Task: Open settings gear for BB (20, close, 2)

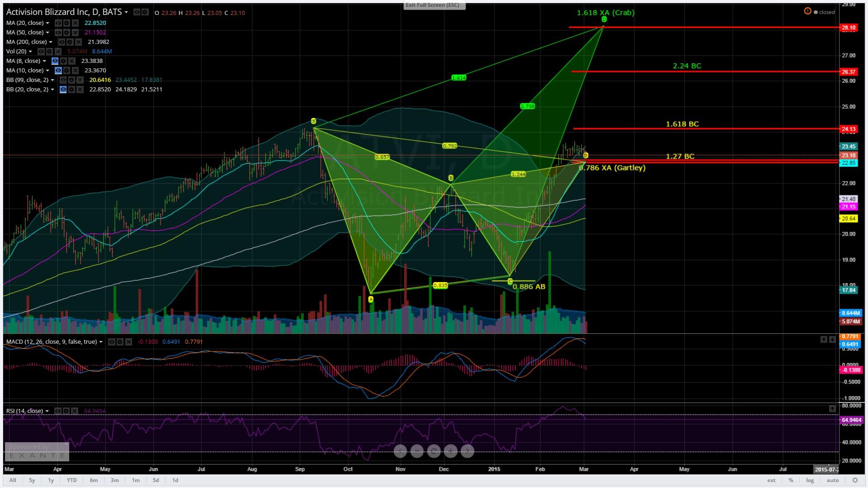Action: point(71,90)
